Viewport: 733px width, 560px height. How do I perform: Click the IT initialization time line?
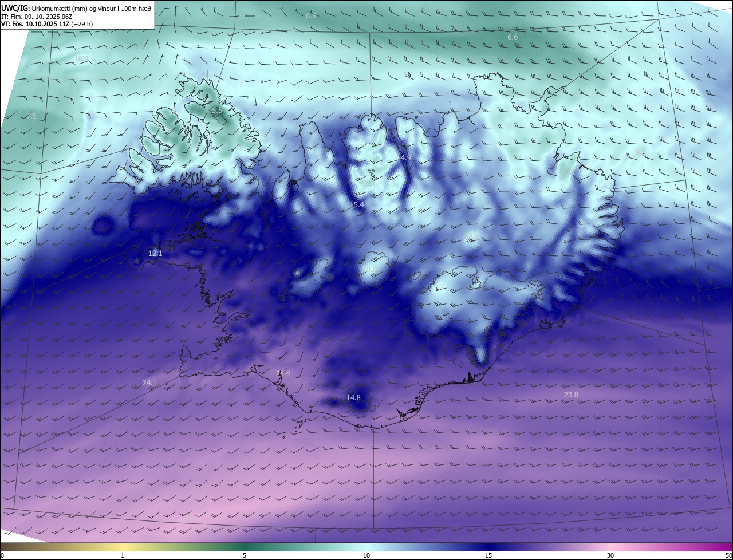tap(37, 17)
